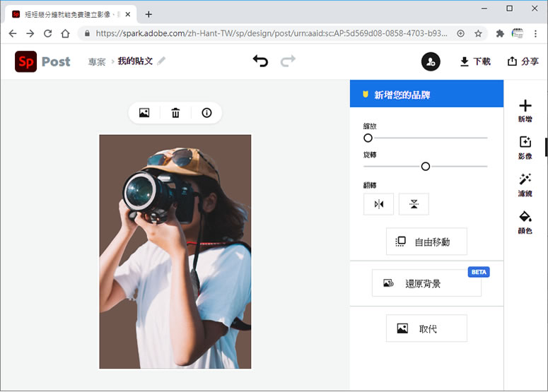Select the 我的貼文 title text
The image size is (548, 392).
(135, 61)
